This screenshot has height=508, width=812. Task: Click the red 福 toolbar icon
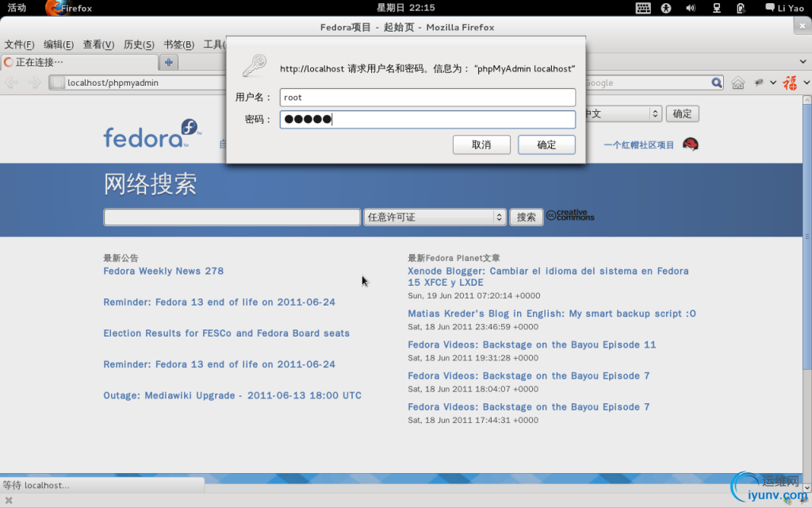point(791,83)
